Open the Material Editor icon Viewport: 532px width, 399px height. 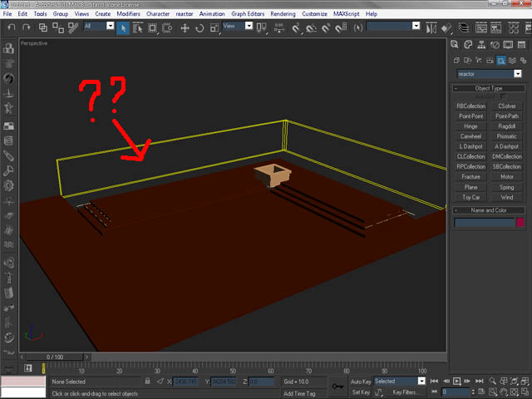(514, 27)
